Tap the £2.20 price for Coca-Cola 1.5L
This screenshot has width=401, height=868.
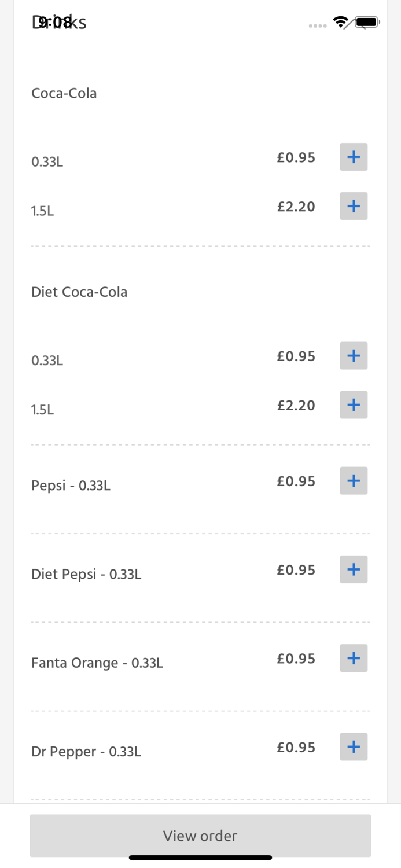[x=296, y=207]
